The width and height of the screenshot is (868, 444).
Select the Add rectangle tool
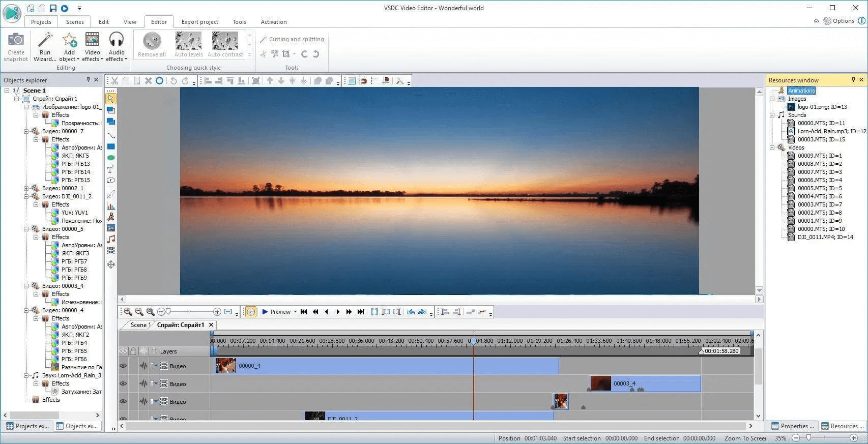110,146
